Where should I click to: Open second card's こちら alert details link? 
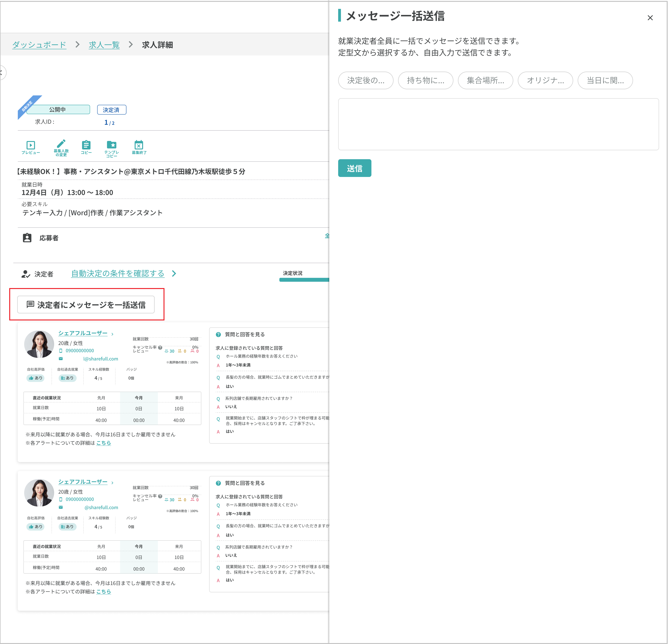point(104,592)
